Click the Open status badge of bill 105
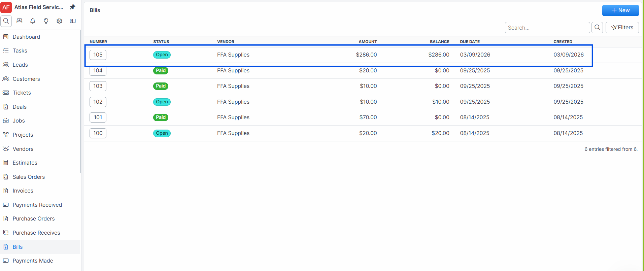644x271 pixels. tap(162, 55)
